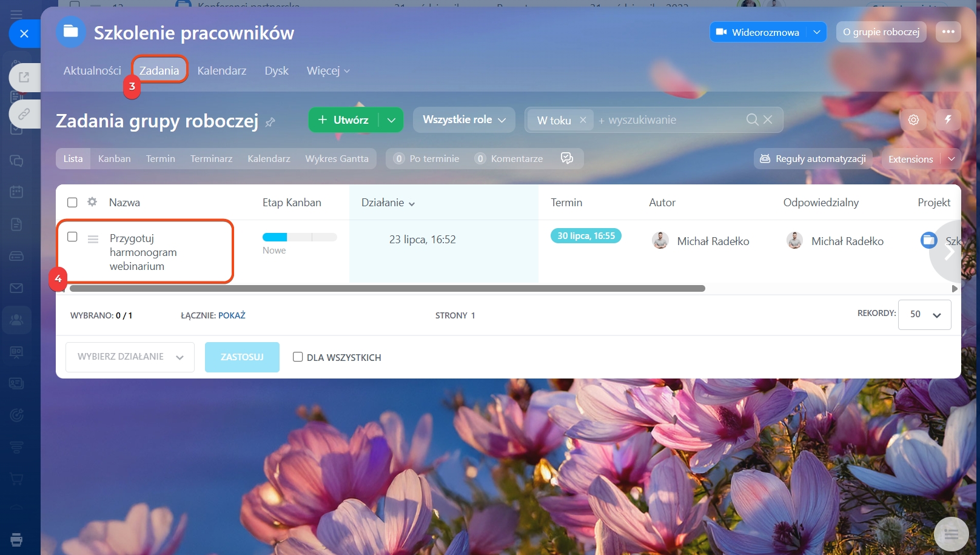Sort by the Działanie column header
This screenshot has width=980, height=555.
pyautogui.click(x=388, y=203)
